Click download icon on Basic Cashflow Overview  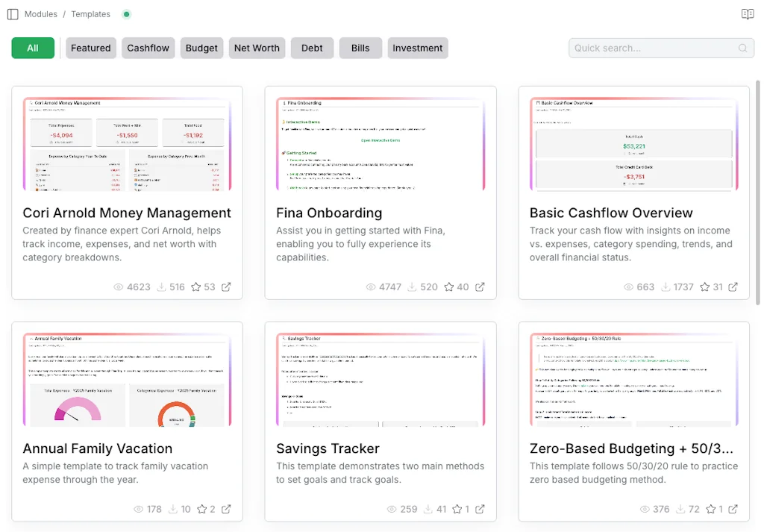click(x=664, y=287)
